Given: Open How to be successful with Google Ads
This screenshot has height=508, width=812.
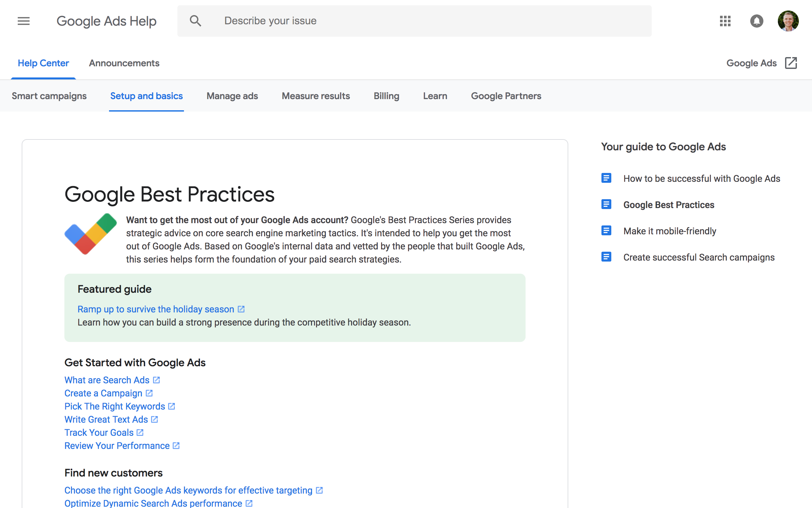Looking at the screenshot, I should click(x=702, y=179).
